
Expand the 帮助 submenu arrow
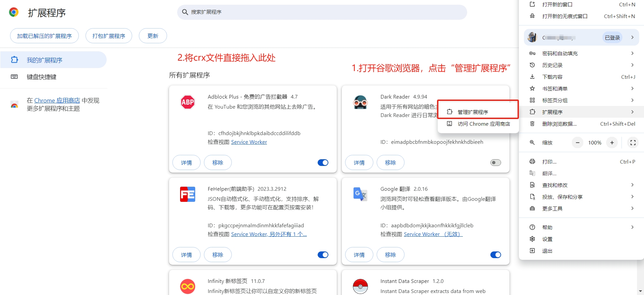[x=632, y=227]
